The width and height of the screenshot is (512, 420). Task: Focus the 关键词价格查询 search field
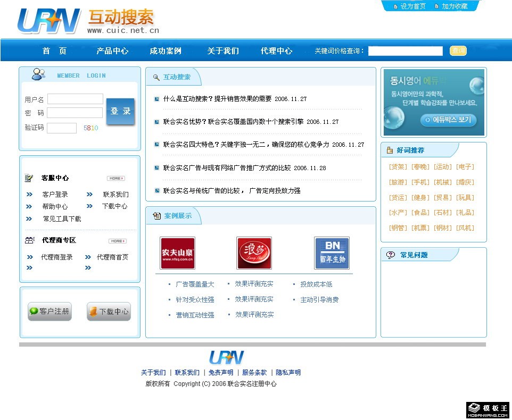[405, 51]
